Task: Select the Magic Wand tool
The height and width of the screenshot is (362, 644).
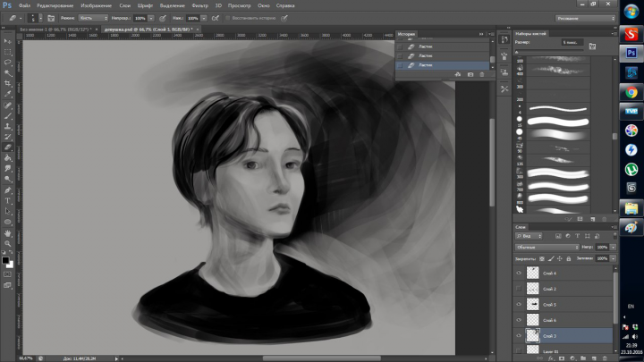Action: point(7,72)
